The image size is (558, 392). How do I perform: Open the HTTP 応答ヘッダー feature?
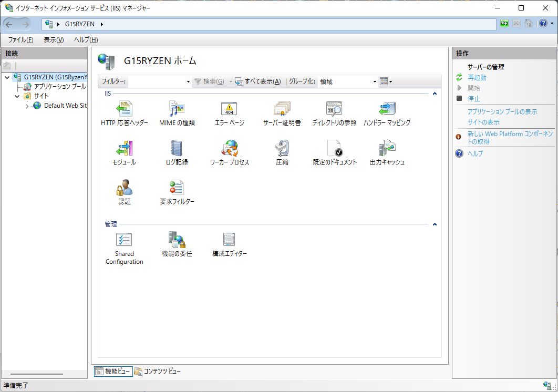124,114
